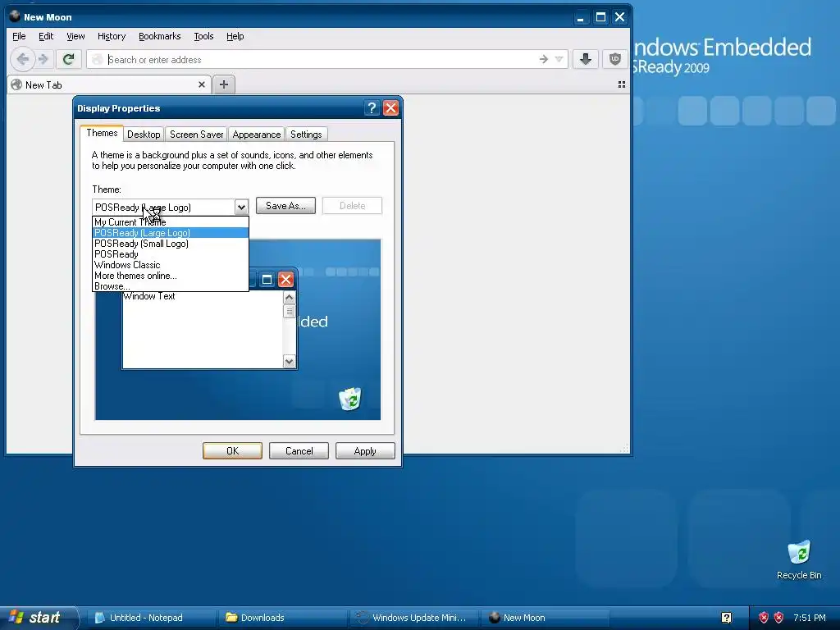
Task: Click OK in Display Properties
Action: 232,451
